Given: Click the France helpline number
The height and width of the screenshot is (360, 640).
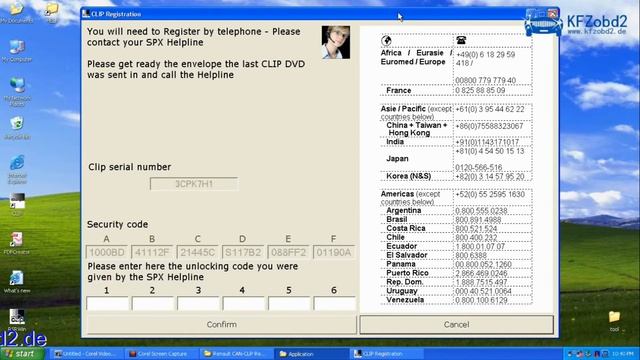Looking at the screenshot, I should (x=480, y=91).
